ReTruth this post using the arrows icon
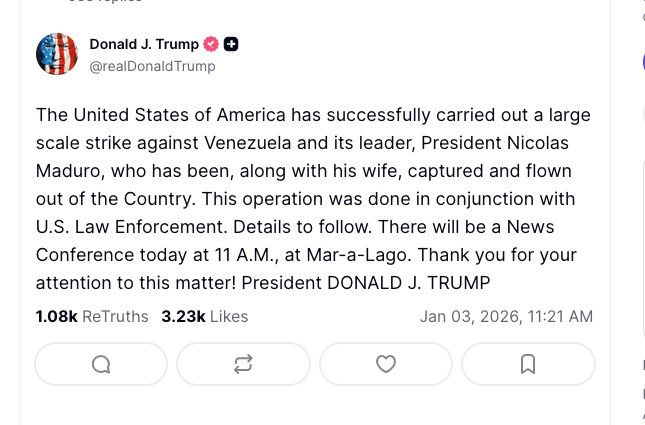This screenshot has height=425, width=645. click(x=243, y=365)
